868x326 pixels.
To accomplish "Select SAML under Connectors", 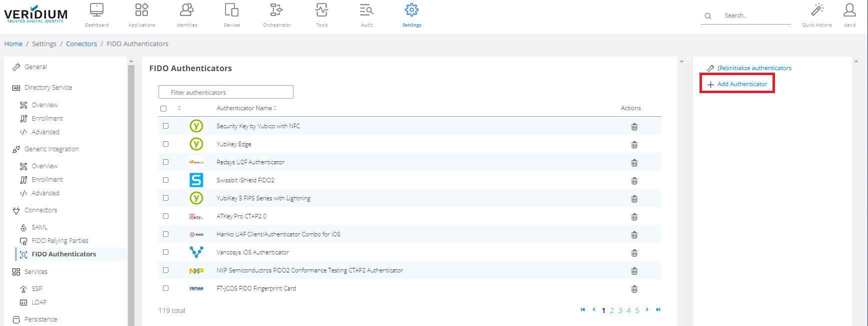I will pos(39,227).
